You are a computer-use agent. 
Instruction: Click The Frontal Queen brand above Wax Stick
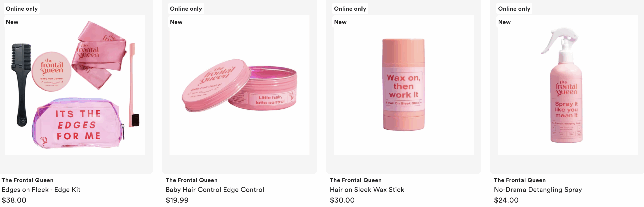coord(356,180)
